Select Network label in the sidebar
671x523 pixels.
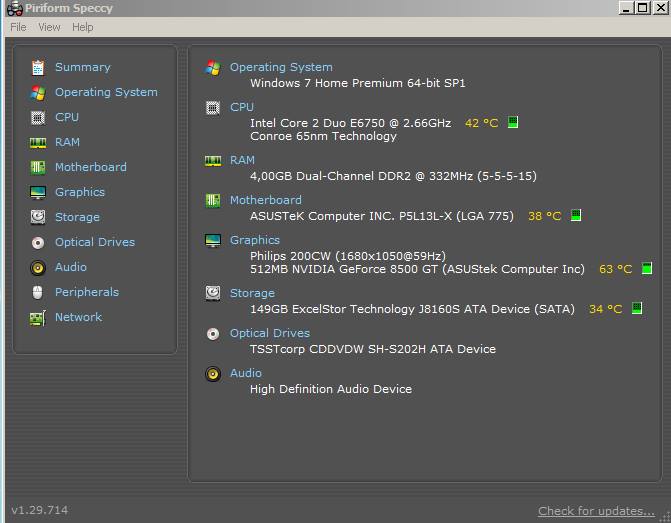(x=78, y=318)
